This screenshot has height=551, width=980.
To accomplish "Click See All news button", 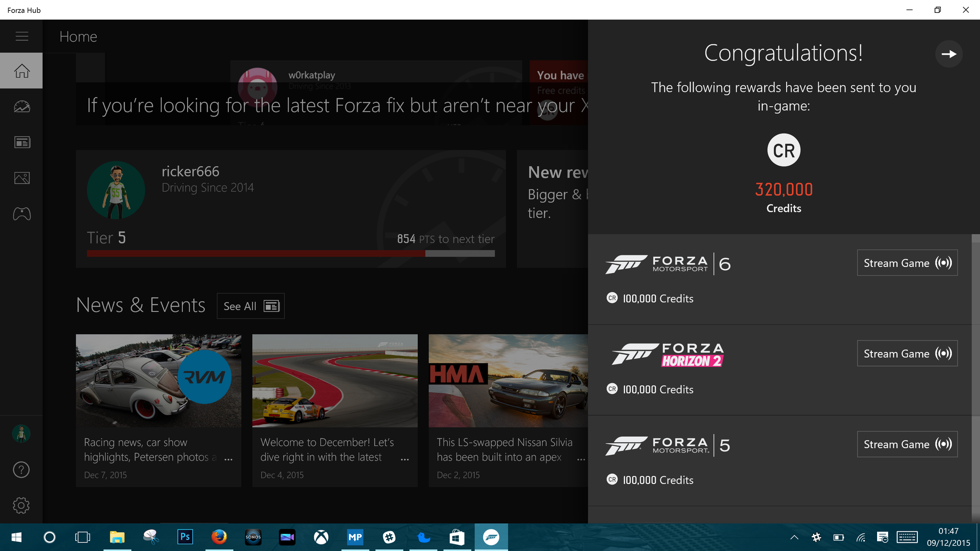I will [251, 306].
